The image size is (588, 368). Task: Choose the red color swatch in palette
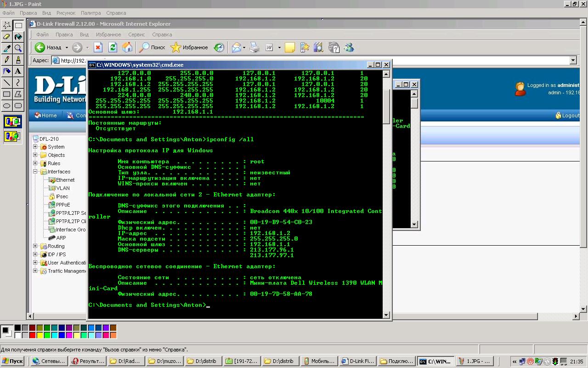point(32,335)
